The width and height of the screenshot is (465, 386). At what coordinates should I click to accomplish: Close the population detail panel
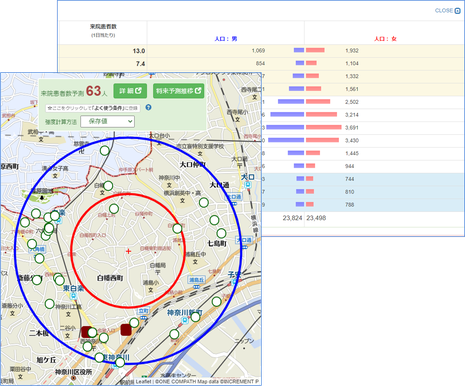click(448, 11)
